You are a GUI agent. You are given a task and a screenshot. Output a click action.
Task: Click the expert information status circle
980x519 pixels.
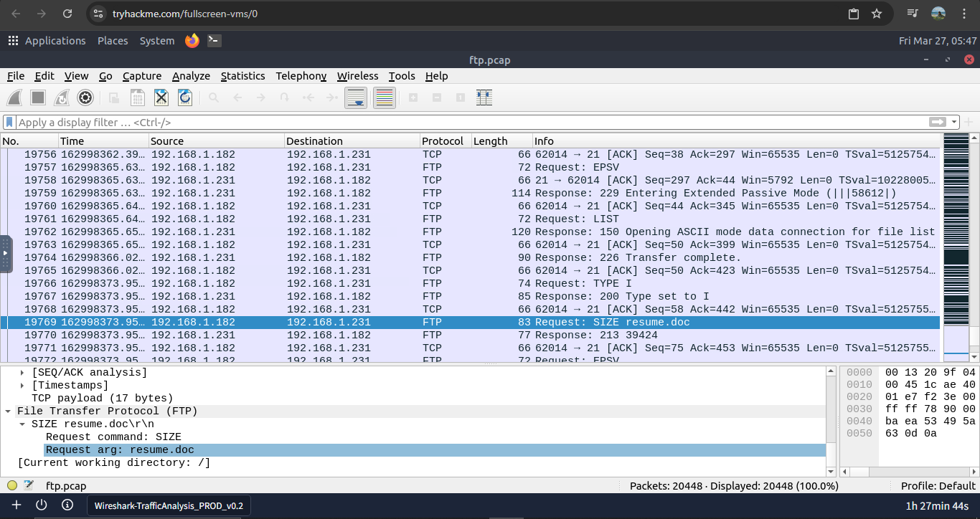[x=12, y=485]
